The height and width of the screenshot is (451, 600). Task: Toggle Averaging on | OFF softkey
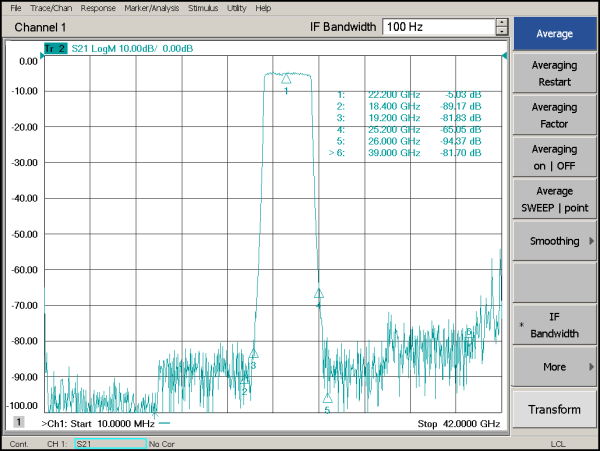554,157
